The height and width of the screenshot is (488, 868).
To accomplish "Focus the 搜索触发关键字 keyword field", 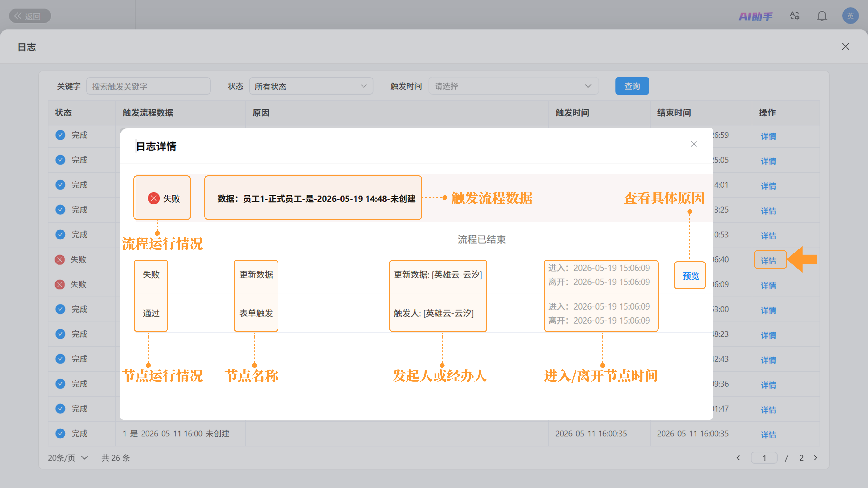I will (x=148, y=86).
